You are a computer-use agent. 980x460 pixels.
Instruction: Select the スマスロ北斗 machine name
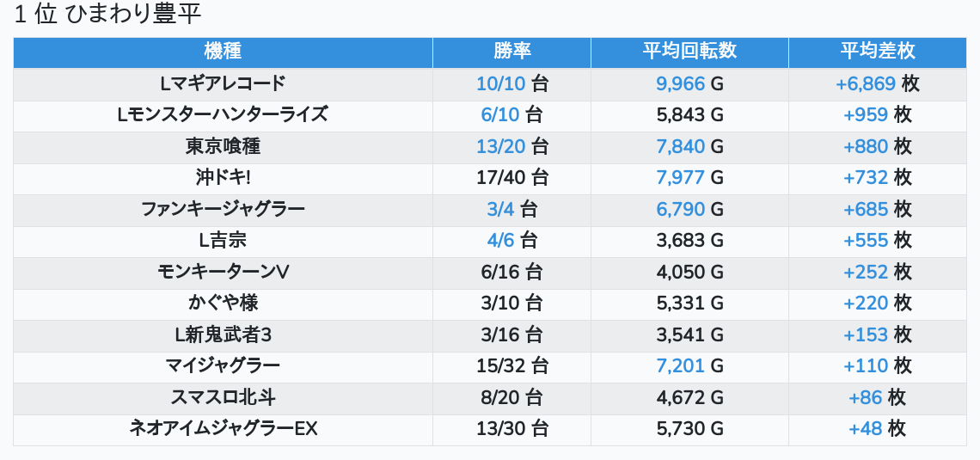223,397
